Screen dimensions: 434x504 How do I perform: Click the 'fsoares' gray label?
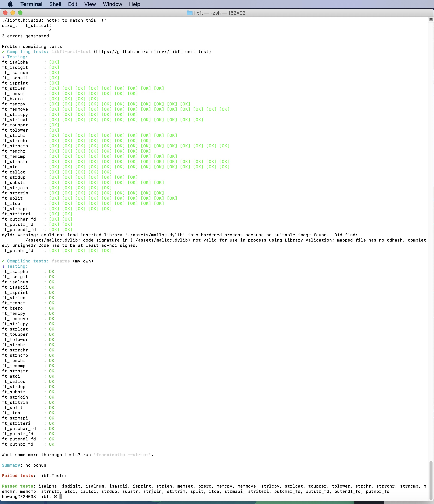(61, 261)
